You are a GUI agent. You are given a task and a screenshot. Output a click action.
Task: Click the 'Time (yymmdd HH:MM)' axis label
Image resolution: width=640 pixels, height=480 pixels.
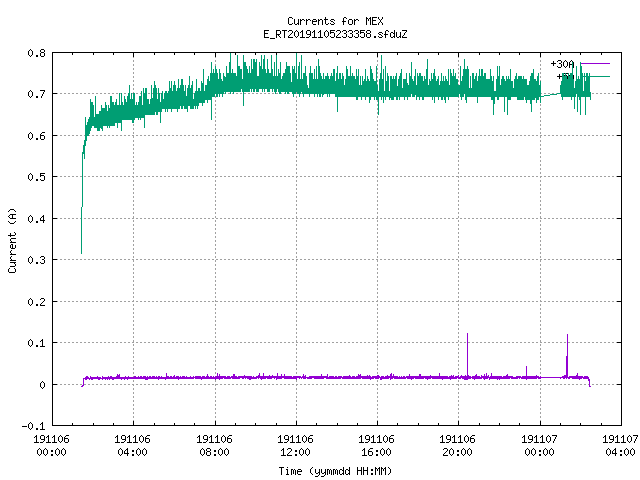[335, 471]
